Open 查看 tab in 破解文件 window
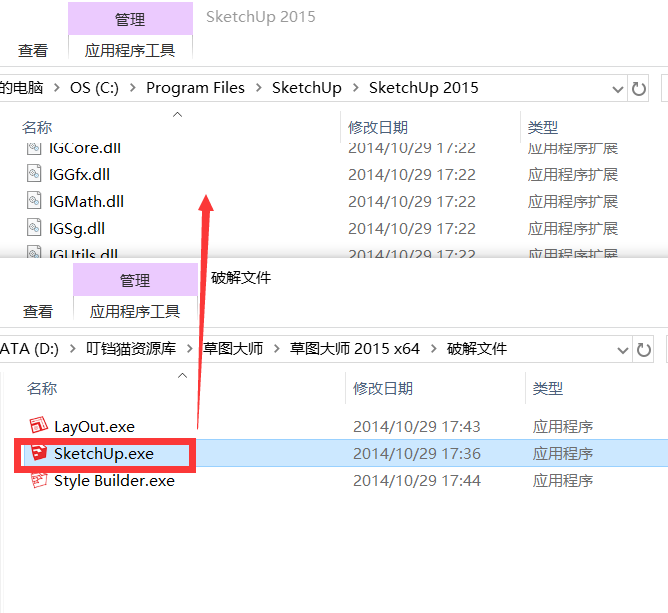The image size is (668, 613). tap(37, 311)
